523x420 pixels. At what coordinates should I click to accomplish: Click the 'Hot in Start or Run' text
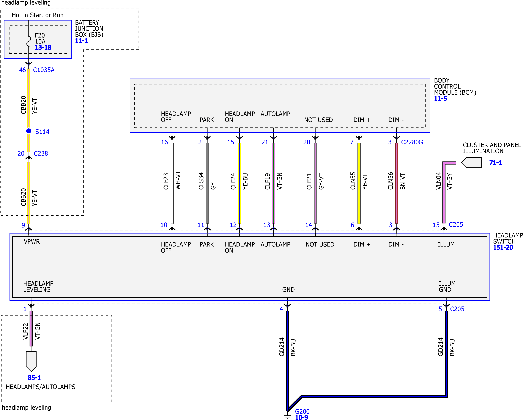[x=38, y=15]
